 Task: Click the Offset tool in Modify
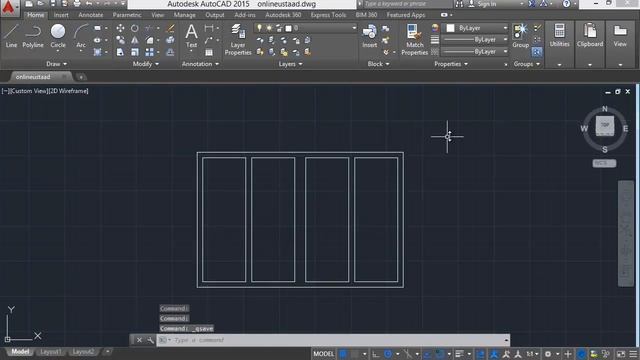tap(171, 52)
